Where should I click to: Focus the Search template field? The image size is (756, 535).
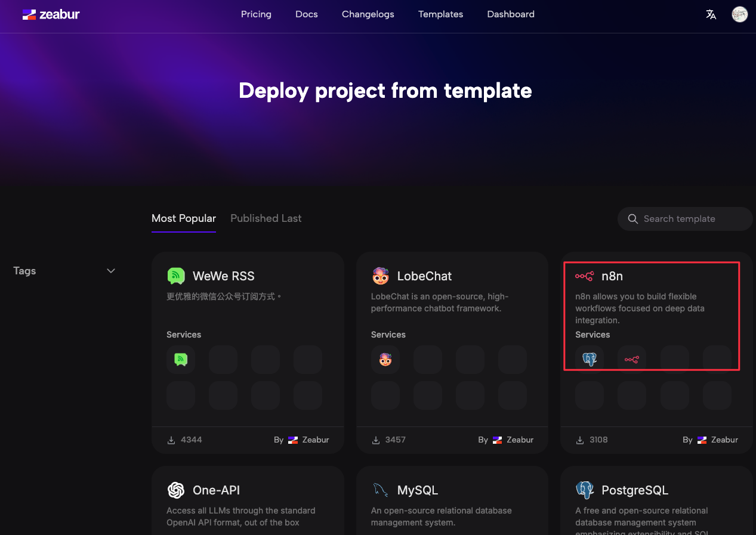pos(685,219)
